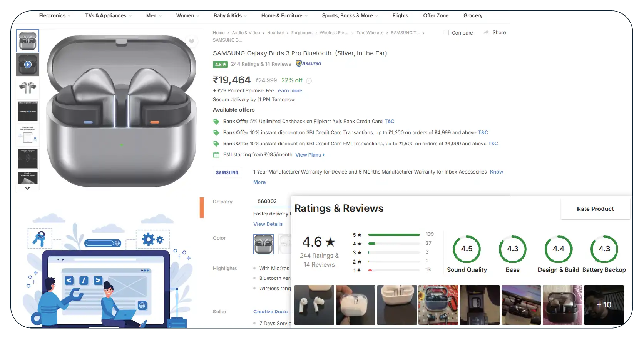Open T&C for ₹1,250 SBI offer
The width and height of the screenshot is (644, 339).
pyautogui.click(x=483, y=133)
